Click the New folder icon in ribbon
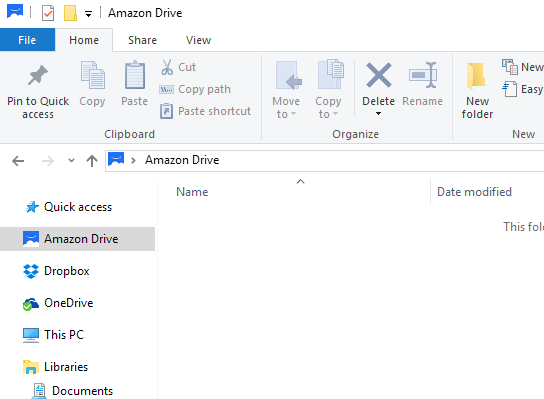Screen dimensions: 544x399 [x=476, y=76]
